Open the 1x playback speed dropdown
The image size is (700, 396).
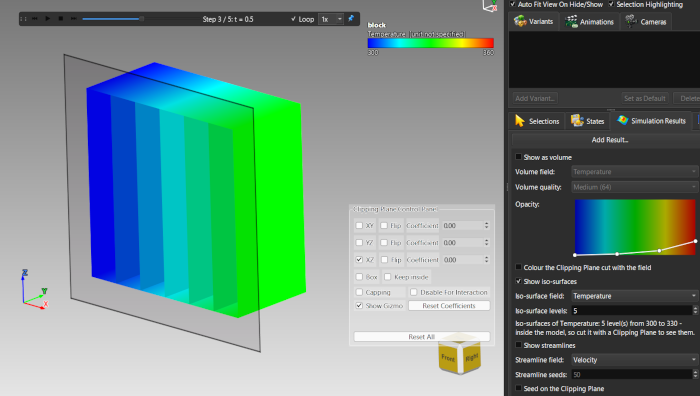331,19
